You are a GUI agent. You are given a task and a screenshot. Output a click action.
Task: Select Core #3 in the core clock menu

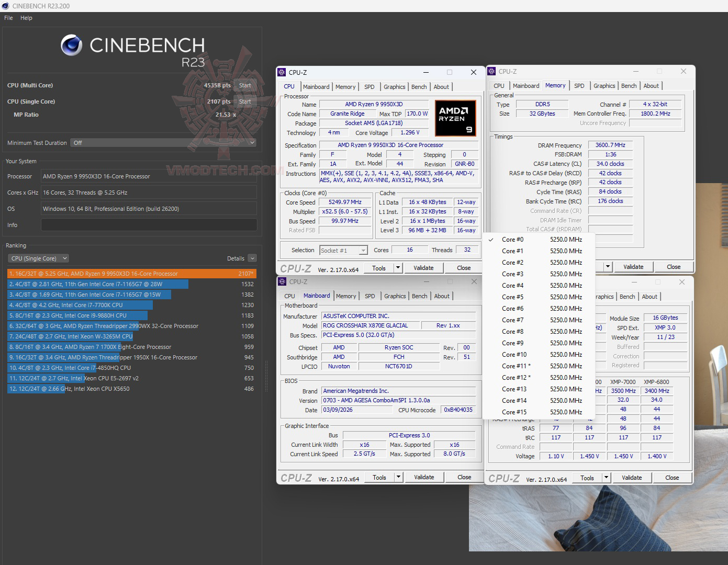[x=540, y=274]
